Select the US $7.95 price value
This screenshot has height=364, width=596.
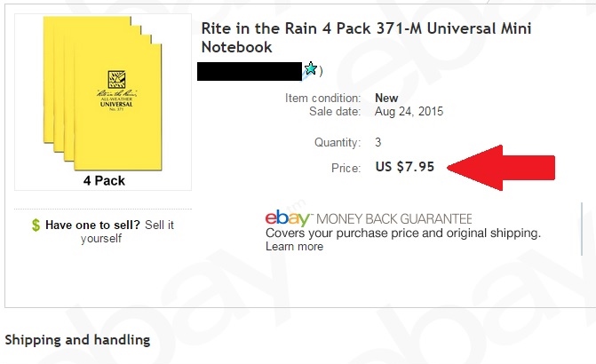tap(404, 167)
